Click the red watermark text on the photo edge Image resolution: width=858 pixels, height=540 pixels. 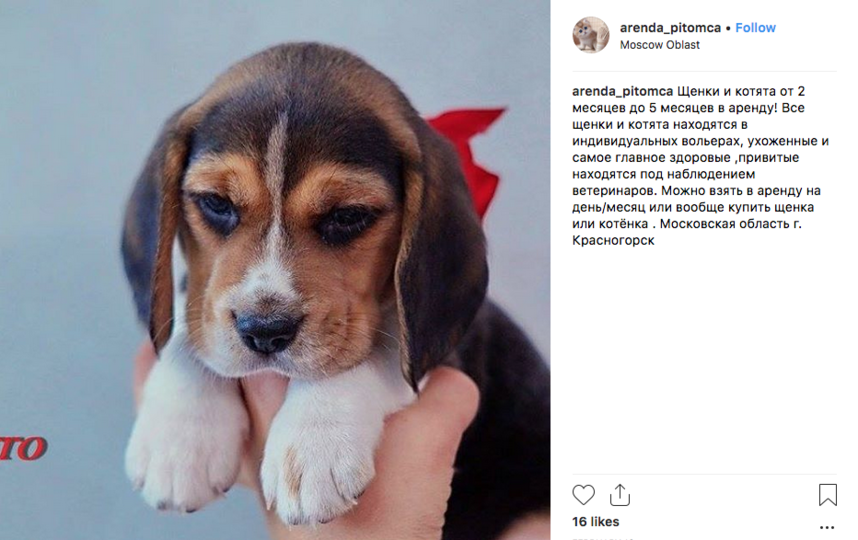23,448
